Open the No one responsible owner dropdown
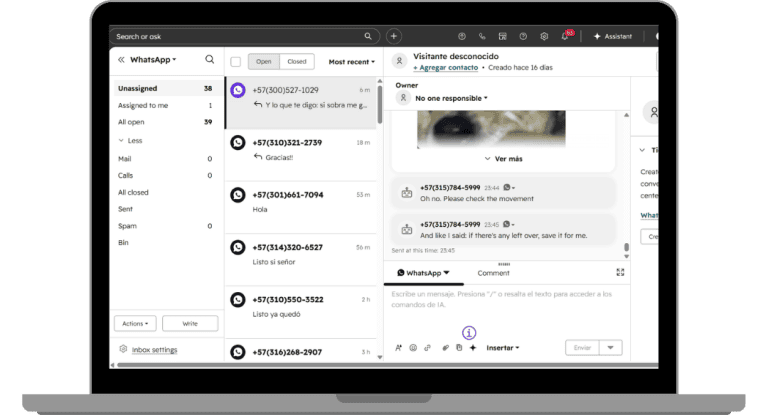The image size is (768, 415). (451, 98)
